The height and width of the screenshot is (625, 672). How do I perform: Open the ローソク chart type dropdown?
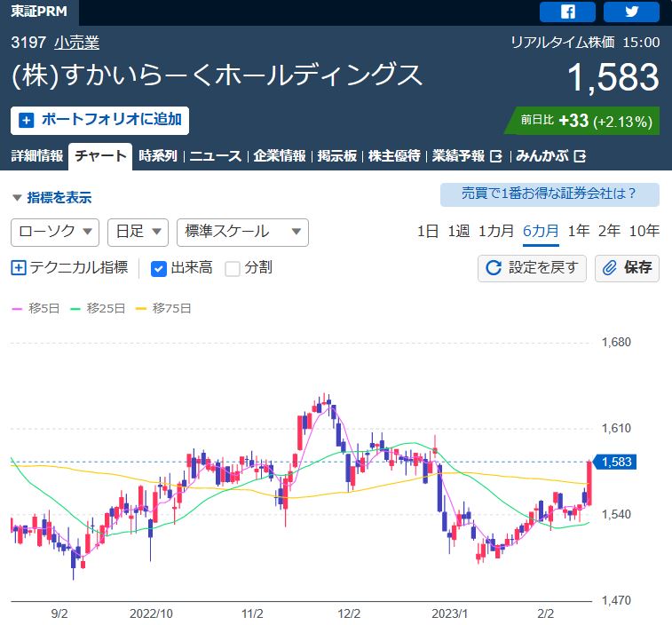pyautogui.click(x=55, y=233)
